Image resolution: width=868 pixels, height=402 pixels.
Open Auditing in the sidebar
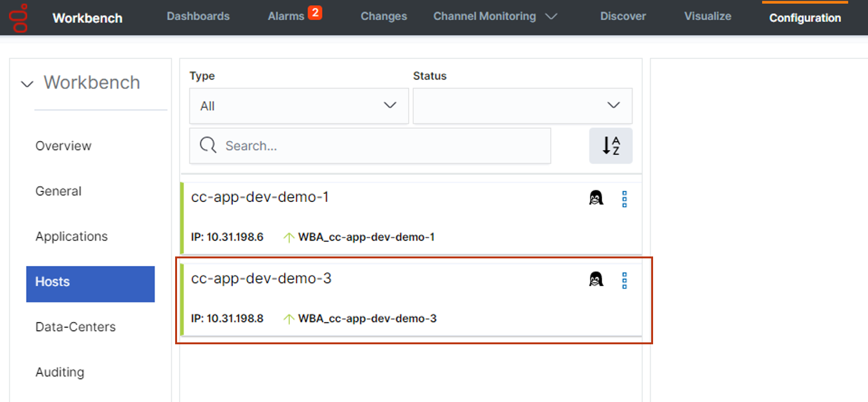(60, 373)
